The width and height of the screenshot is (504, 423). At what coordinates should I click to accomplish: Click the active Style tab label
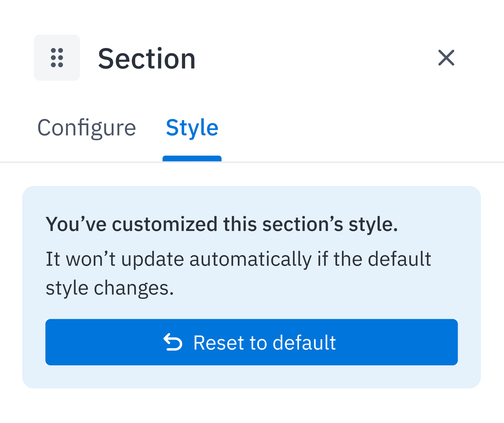(192, 128)
